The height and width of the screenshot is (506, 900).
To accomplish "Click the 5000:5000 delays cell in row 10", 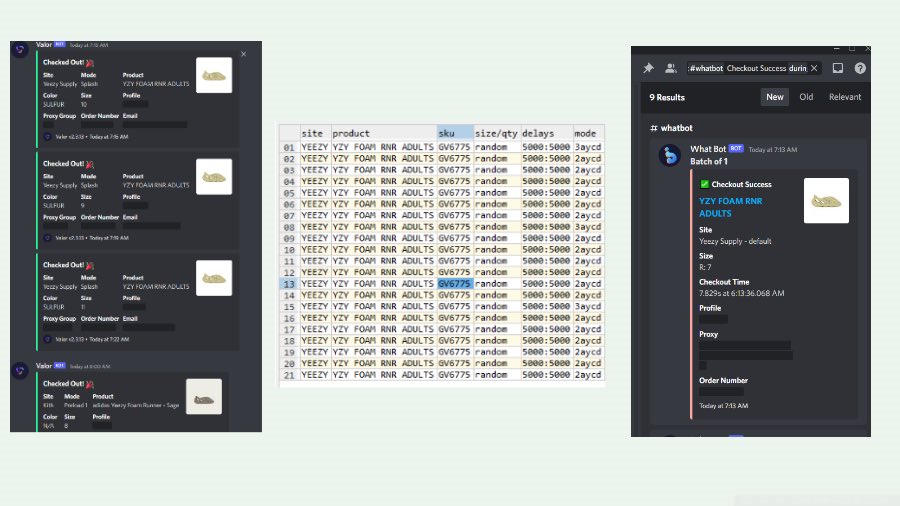I will coord(546,250).
